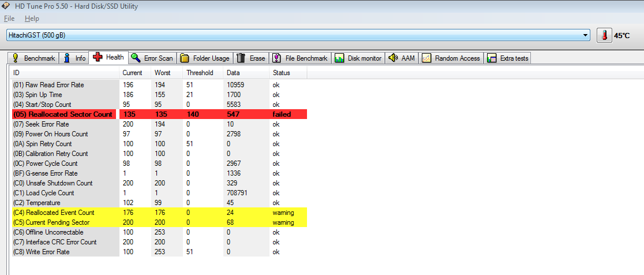Click the threshold value 140
Screen dimensions: 644x275
click(193, 114)
